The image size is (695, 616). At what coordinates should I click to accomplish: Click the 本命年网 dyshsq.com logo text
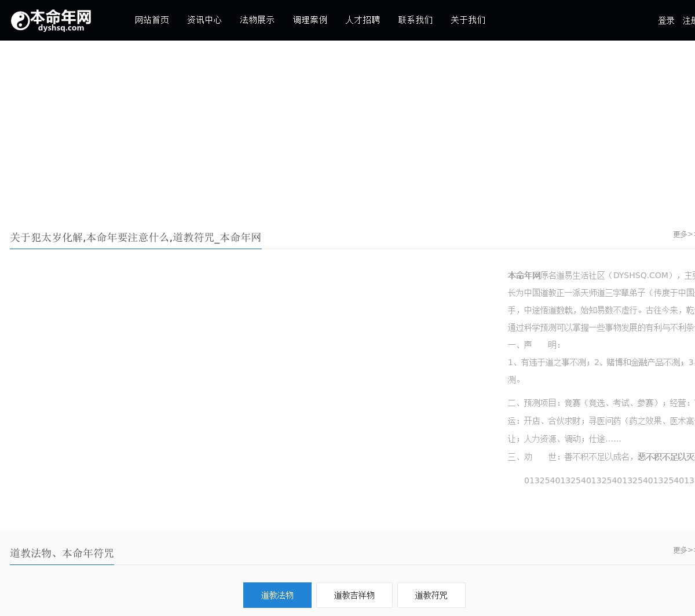[x=61, y=20]
